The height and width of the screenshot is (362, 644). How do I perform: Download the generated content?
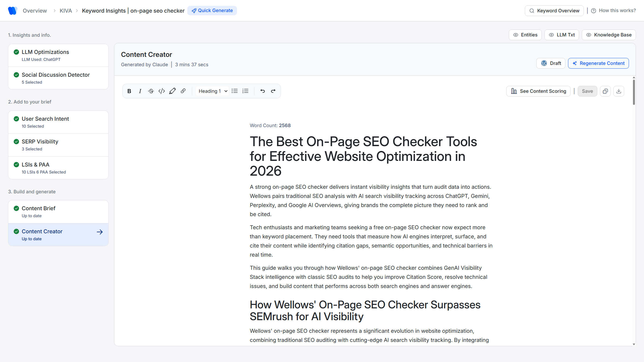click(619, 91)
